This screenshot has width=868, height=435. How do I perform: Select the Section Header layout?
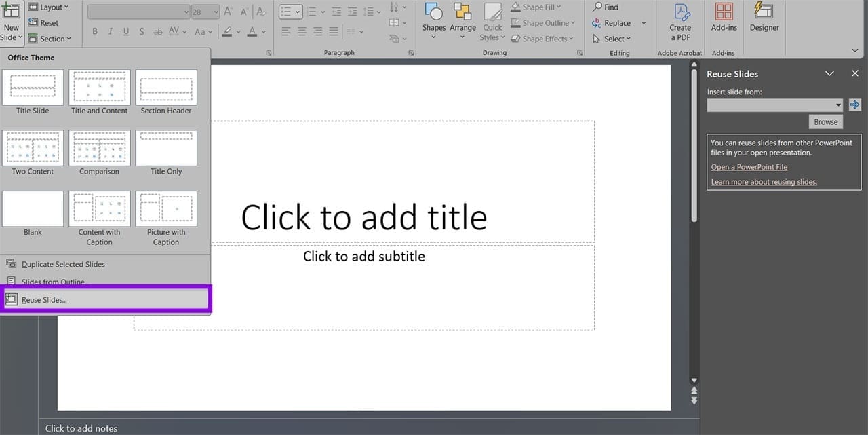click(x=166, y=92)
